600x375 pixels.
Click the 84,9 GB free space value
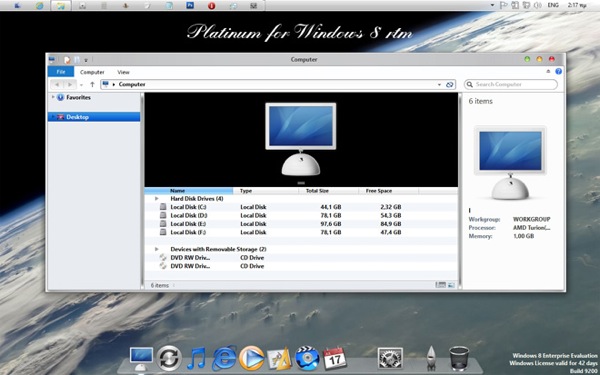[x=391, y=224]
